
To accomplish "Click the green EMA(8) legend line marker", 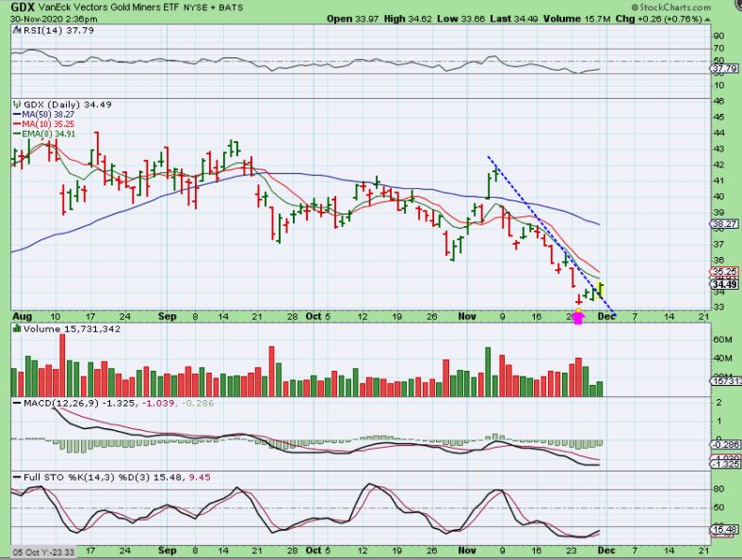I will [17, 134].
